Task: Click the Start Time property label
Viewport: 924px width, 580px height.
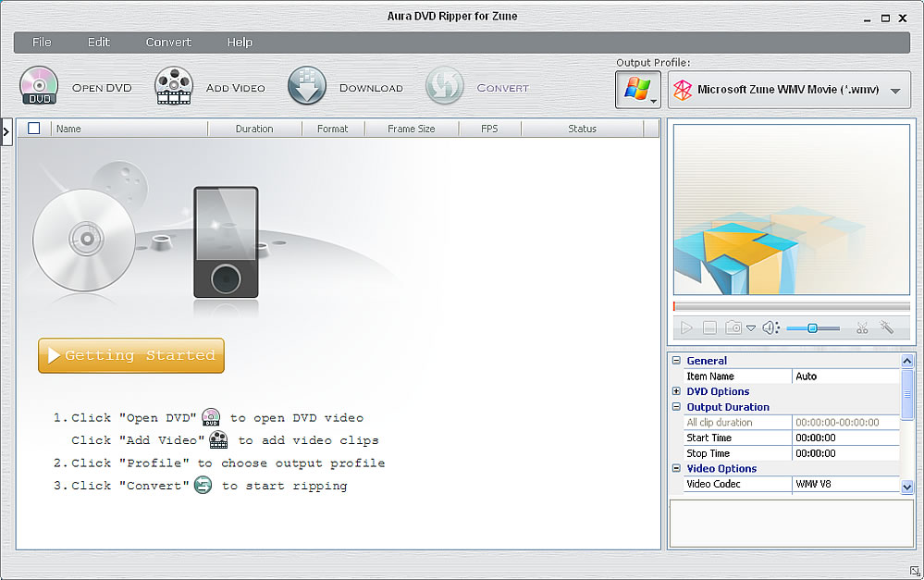Action: [708, 438]
